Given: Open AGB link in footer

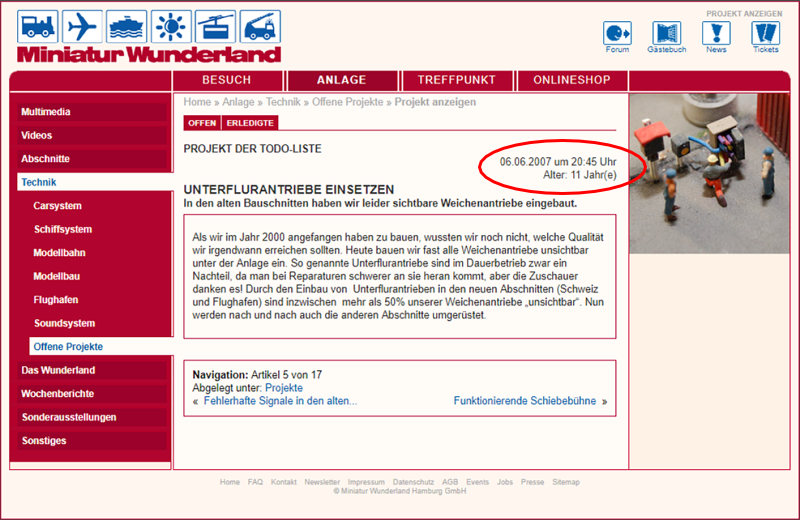Looking at the screenshot, I should pyautogui.click(x=450, y=482).
